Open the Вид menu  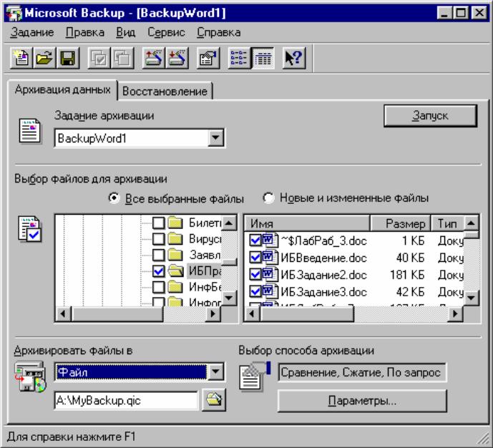[125, 32]
